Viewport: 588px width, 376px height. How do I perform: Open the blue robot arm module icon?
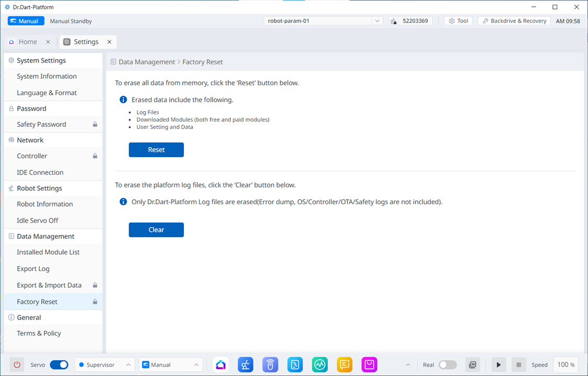coord(245,365)
